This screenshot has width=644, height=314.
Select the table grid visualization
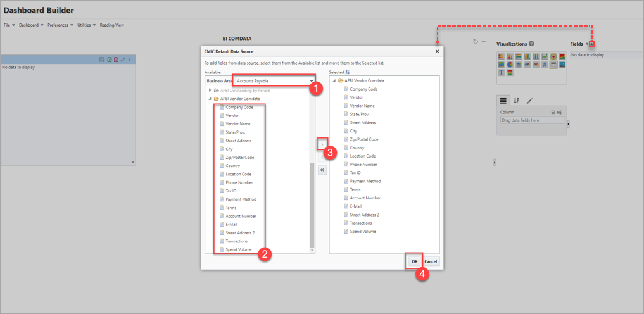point(553,65)
